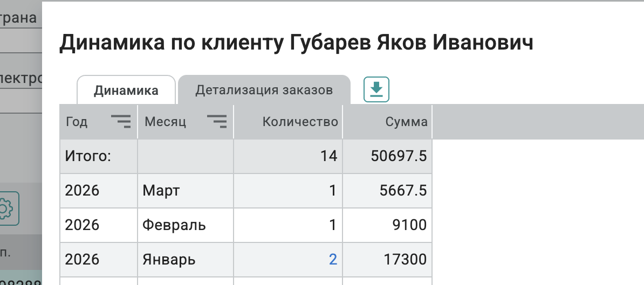Click the blue quantity link 2 for Январь
This screenshot has height=285, width=644.
click(x=333, y=260)
